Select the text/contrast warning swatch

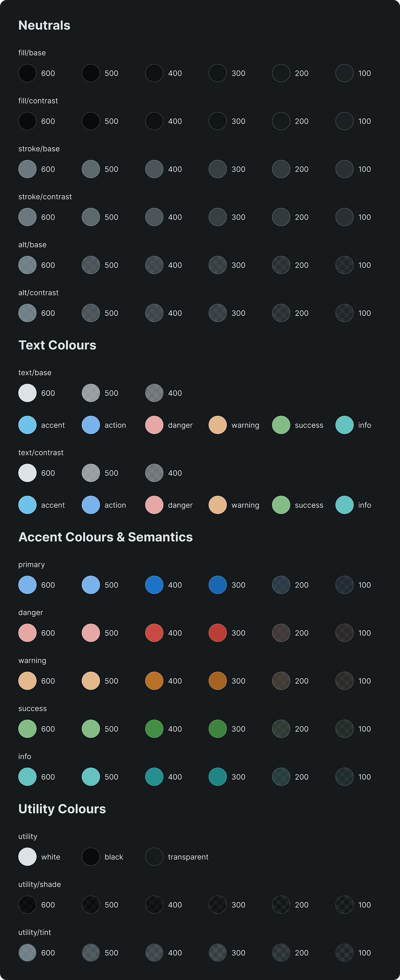[x=218, y=505]
